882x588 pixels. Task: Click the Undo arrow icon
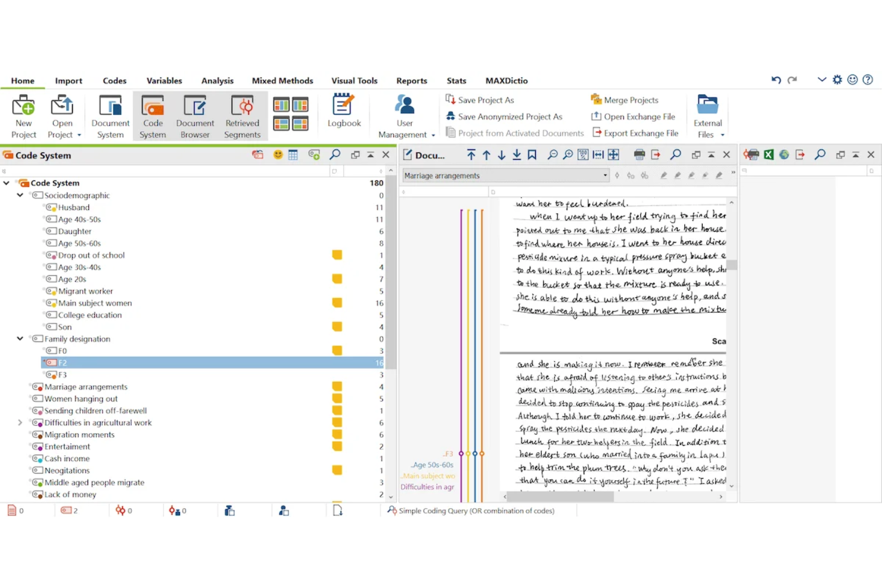coord(776,80)
